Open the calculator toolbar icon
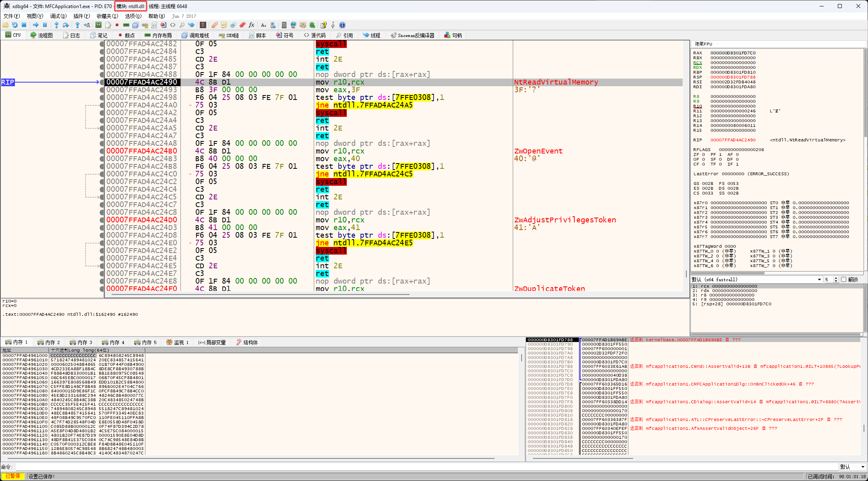This screenshot has height=481, width=868. click(x=284, y=25)
